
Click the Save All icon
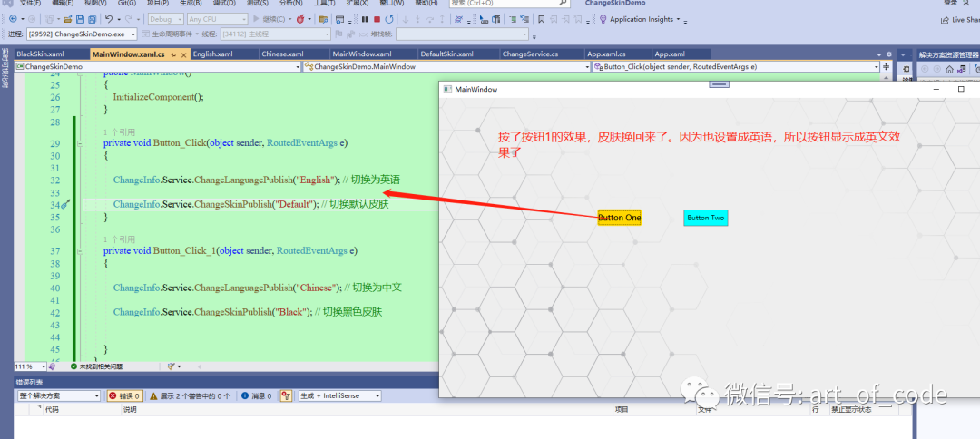(92, 19)
